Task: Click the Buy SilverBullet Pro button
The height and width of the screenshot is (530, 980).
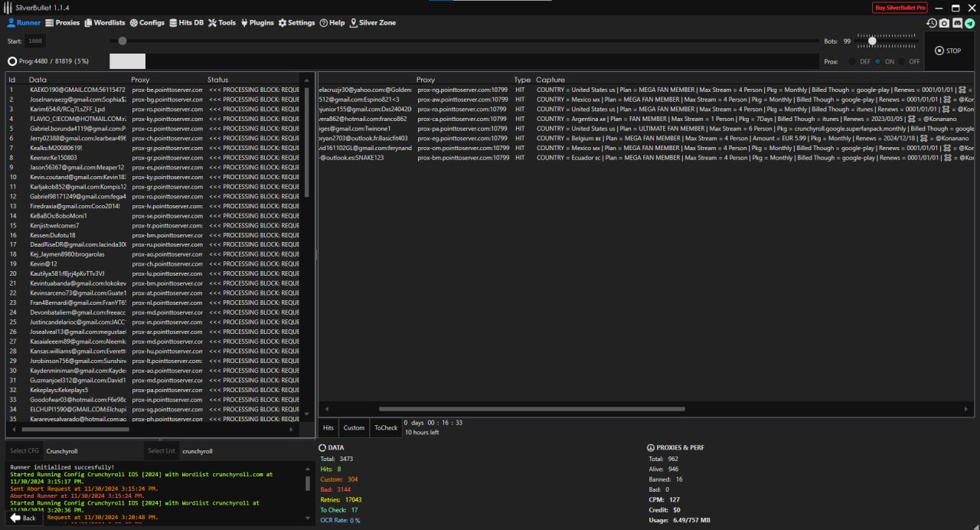Action: click(900, 8)
